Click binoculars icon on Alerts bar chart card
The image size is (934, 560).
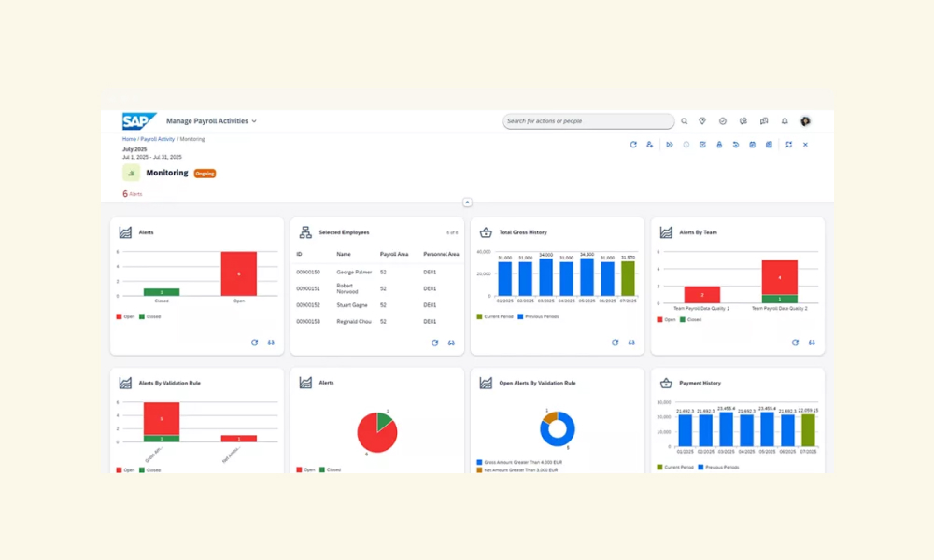point(271,343)
